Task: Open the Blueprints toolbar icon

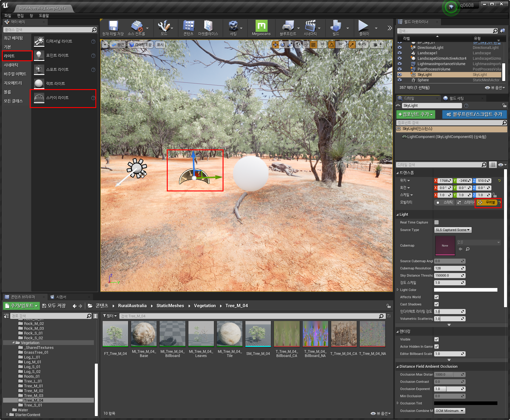Action: pos(288,28)
